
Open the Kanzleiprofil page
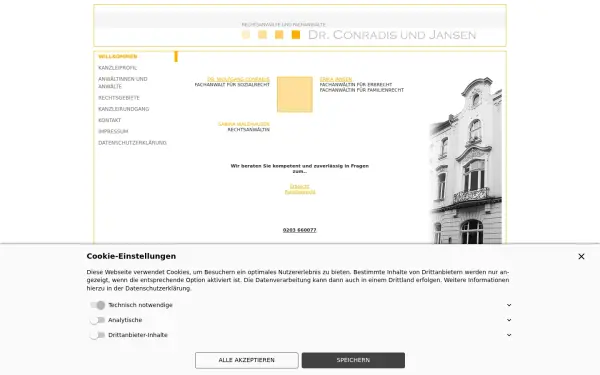(x=117, y=68)
